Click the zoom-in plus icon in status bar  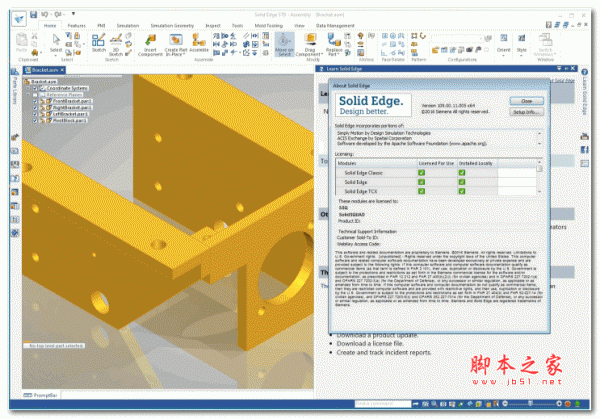(x=559, y=404)
